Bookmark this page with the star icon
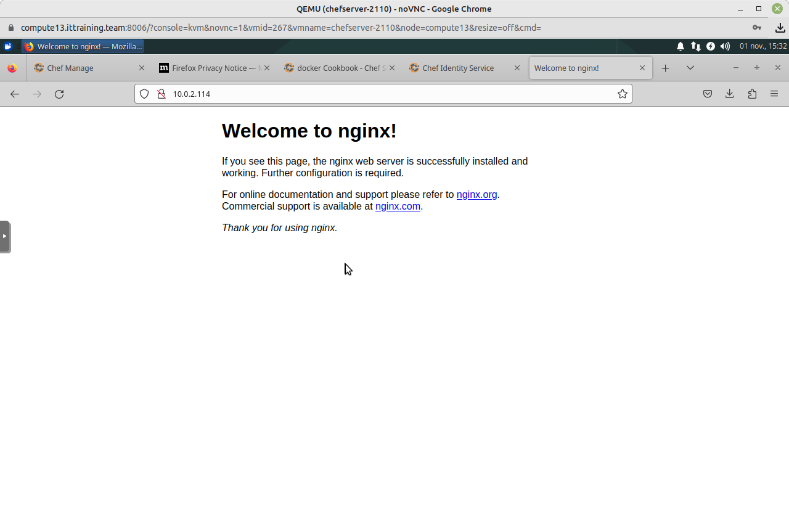 pyautogui.click(x=623, y=94)
